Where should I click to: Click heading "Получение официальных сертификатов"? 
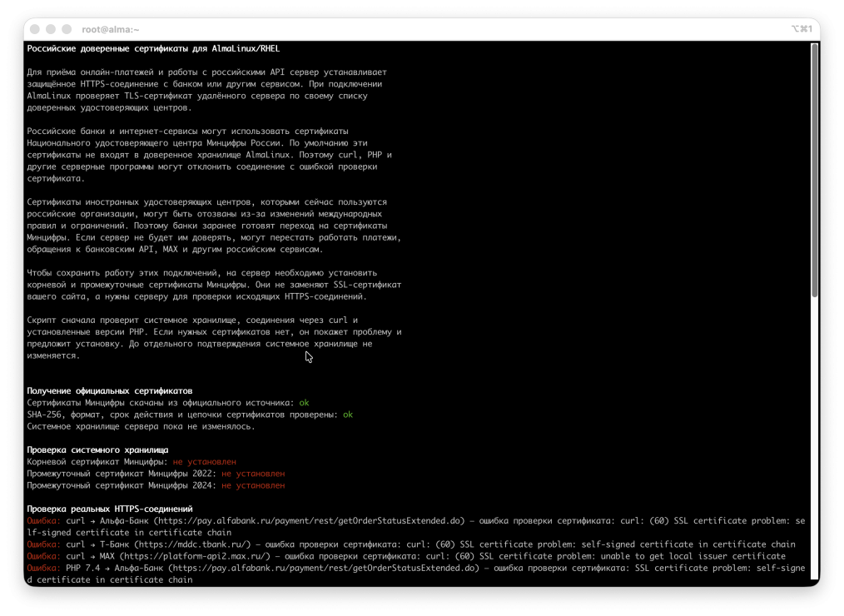point(110,391)
